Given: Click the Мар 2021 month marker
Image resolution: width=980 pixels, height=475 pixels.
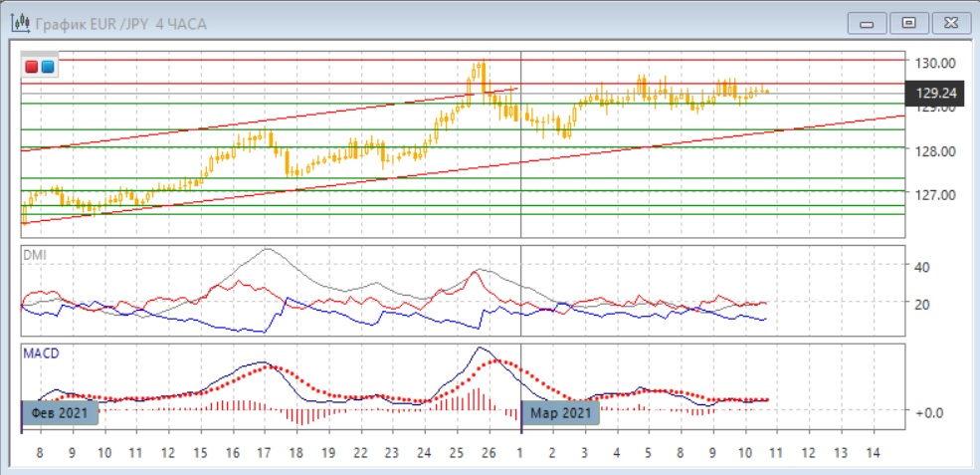Looking at the screenshot, I should point(560,413).
